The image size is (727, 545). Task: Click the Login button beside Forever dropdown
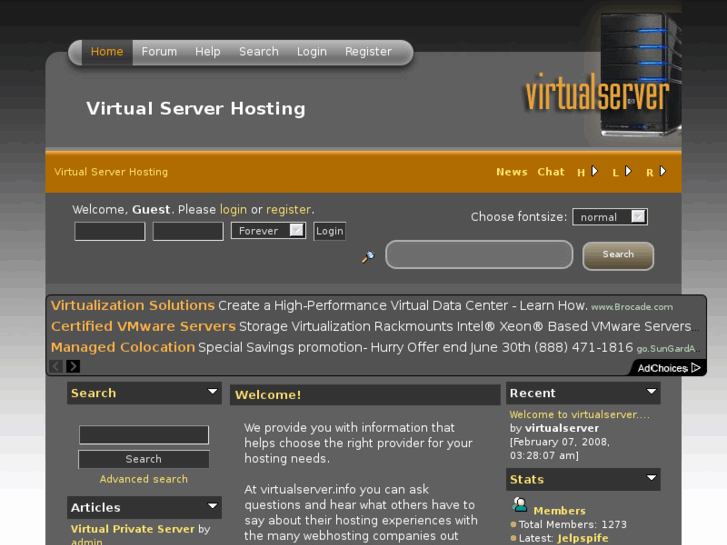330,231
